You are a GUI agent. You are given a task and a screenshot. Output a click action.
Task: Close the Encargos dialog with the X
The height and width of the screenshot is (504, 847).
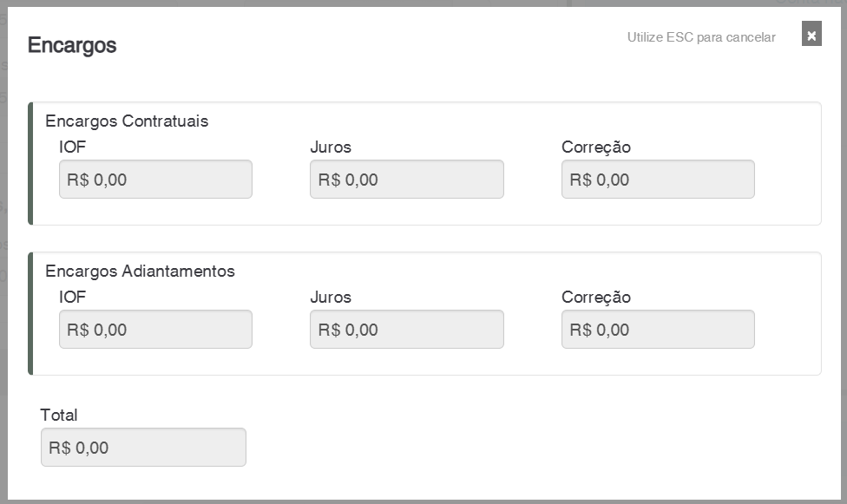click(811, 35)
